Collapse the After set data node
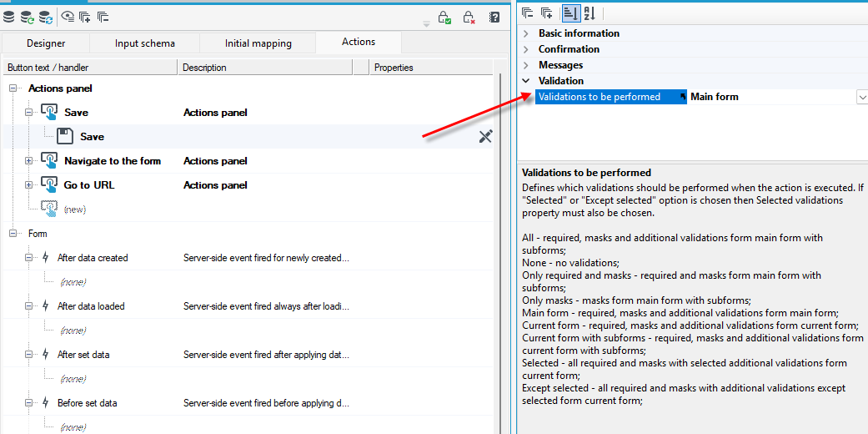 point(29,354)
